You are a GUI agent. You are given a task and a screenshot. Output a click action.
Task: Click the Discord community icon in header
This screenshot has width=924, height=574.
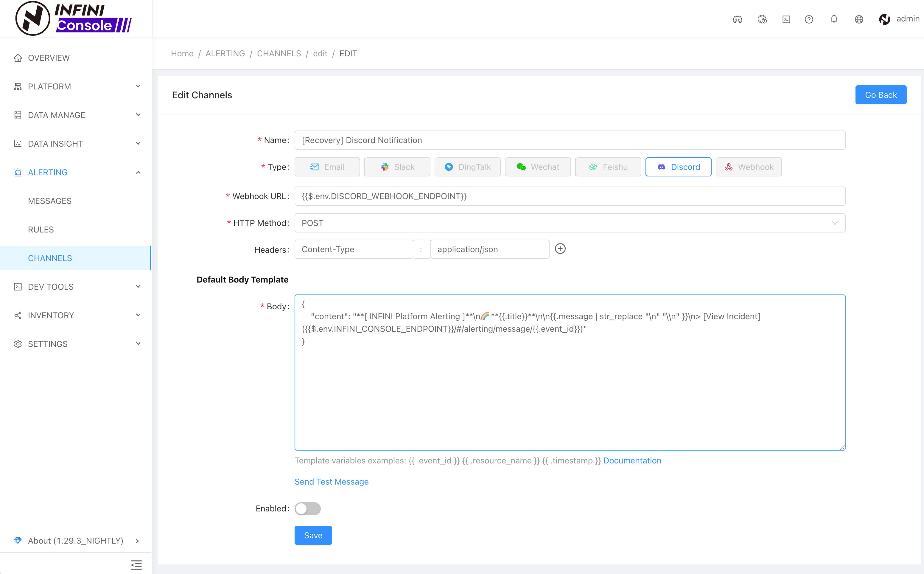[737, 19]
